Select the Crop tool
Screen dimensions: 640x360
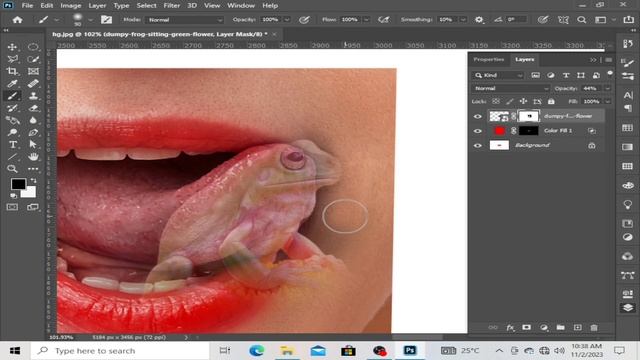[12, 71]
